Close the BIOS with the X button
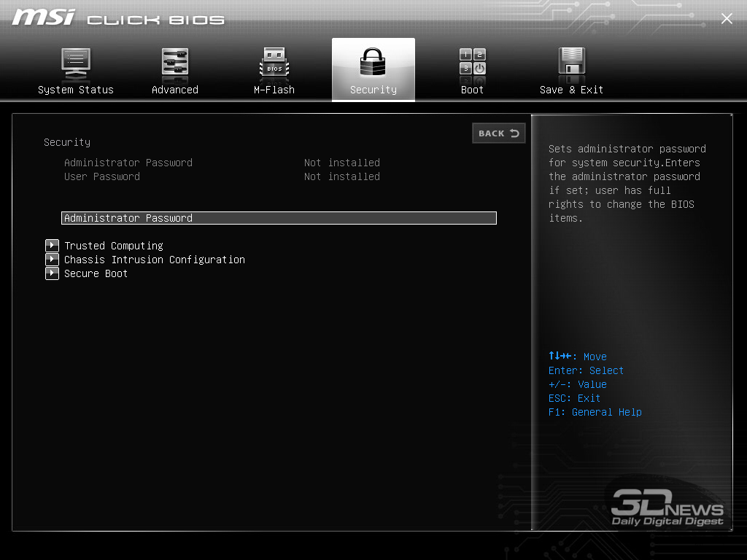 (x=727, y=19)
